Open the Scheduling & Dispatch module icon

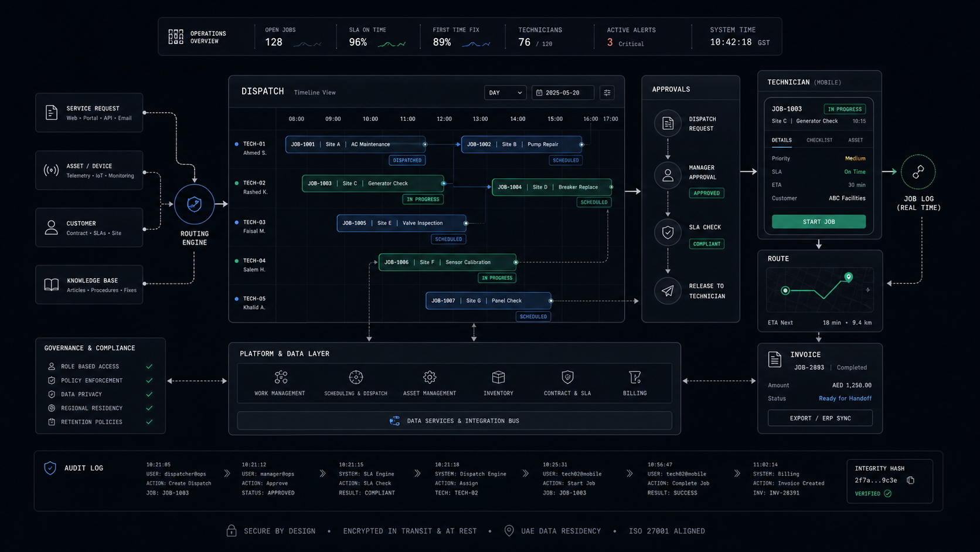[x=356, y=377]
